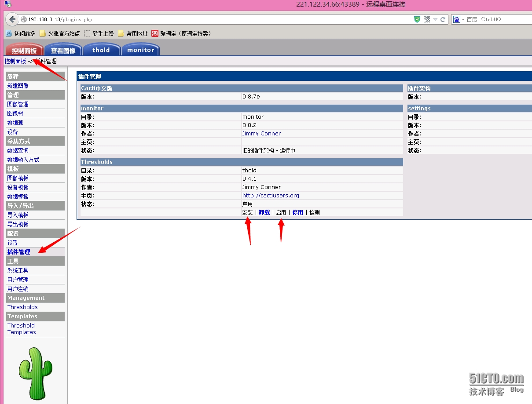Viewport: 532px width, 404px height.
Task: Click 用户注销 to log out
Action: pyautogui.click(x=18, y=289)
